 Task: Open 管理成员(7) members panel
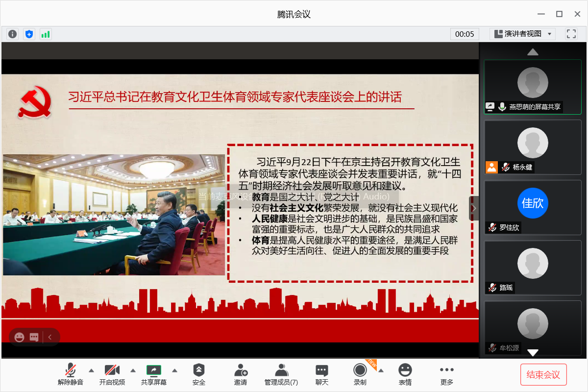tap(281, 374)
